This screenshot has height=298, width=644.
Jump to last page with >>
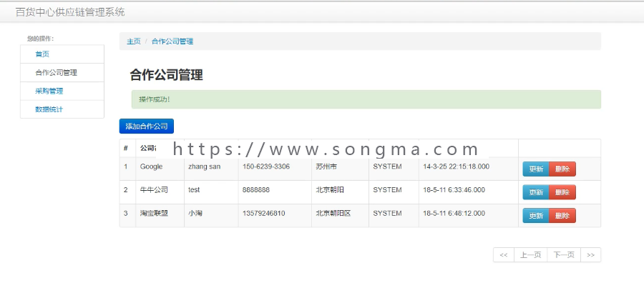(x=590, y=255)
